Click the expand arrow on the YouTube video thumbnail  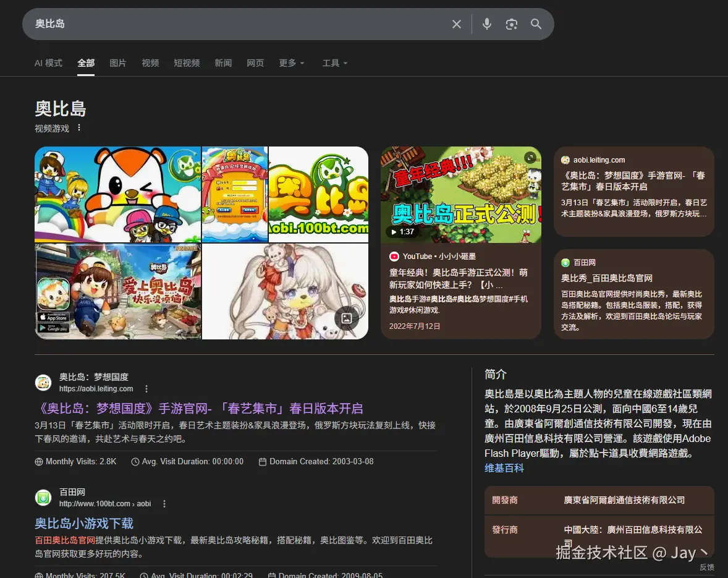click(530, 158)
